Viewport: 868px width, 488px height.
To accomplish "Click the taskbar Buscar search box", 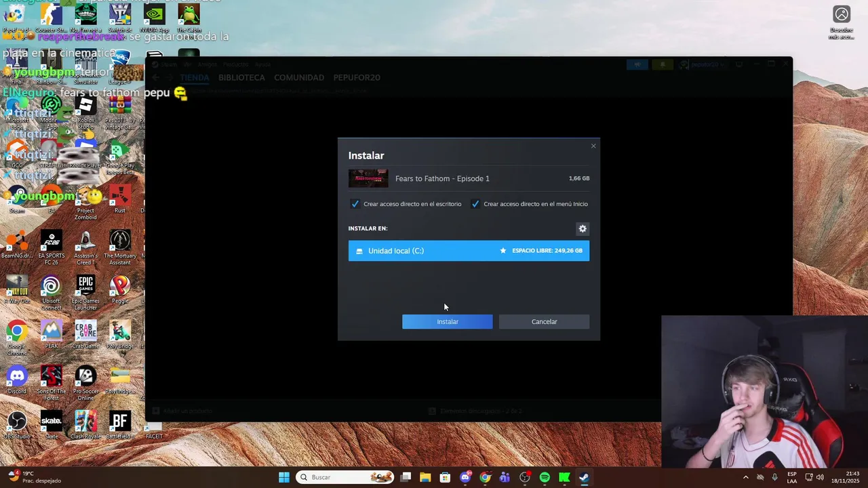I will tap(346, 477).
